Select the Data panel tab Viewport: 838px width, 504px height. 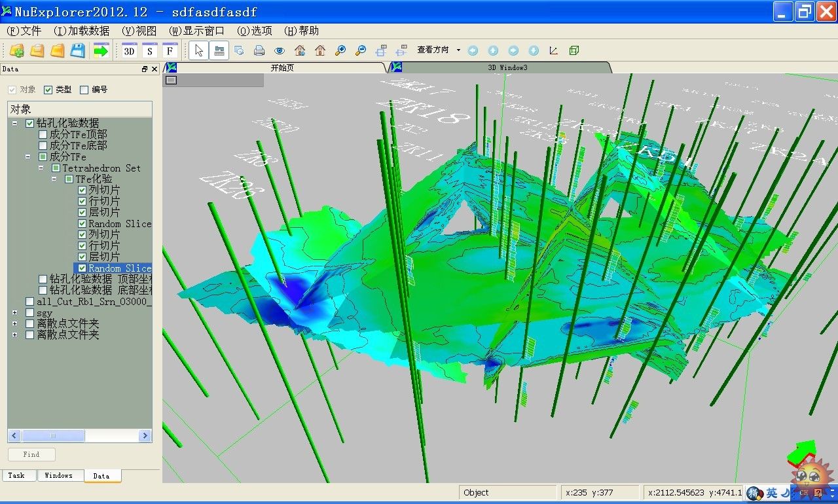(x=101, y=477)
